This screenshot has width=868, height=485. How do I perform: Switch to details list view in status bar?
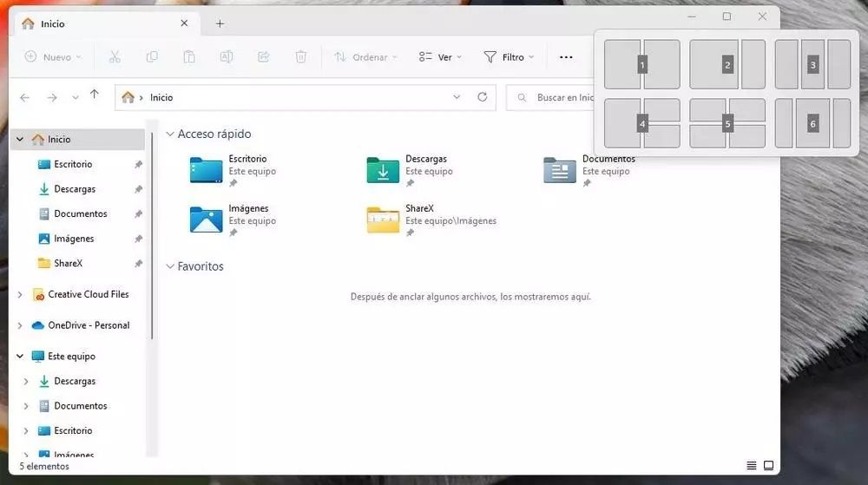tap(752, 466)
